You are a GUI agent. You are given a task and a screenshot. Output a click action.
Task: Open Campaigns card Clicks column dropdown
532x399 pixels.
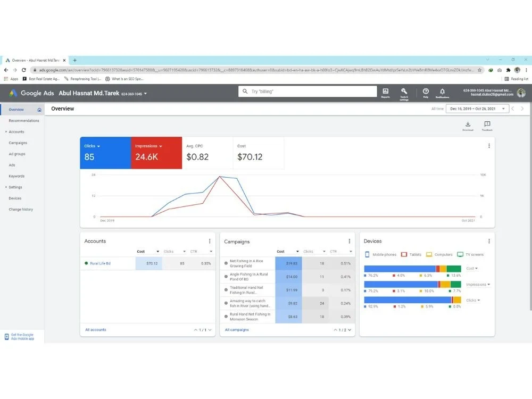[x=324, y=252]
